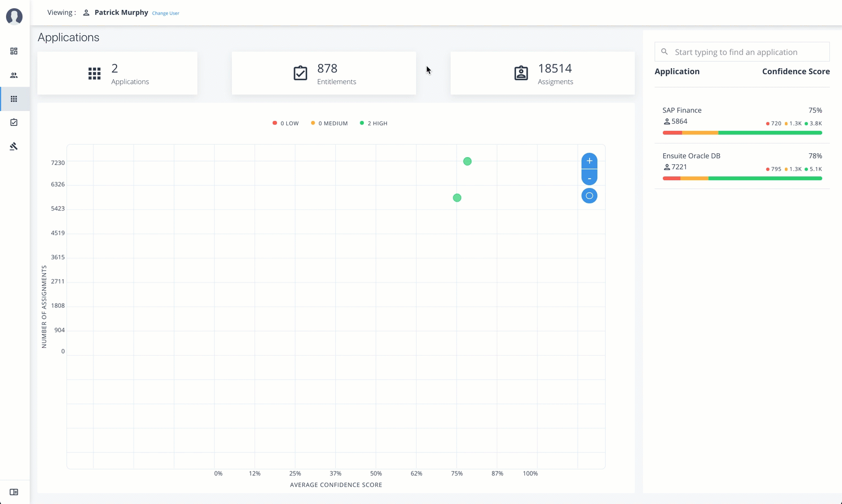
Task: Sort by the Application column header
Action: click(677, 71)
